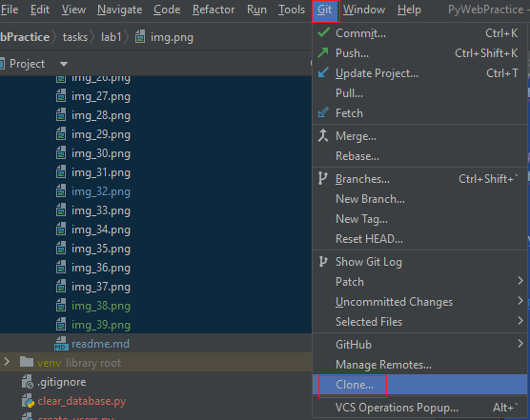Click the Branches icon in Git menu
This screenshot has height=420, width=530.
(x=323, y=178)
